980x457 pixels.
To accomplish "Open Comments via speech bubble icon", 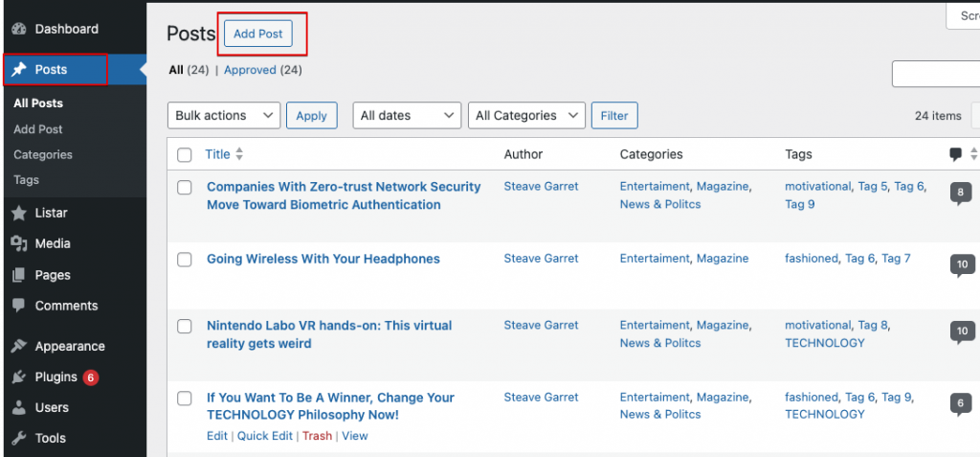I will pyautogui.click(x=19, y=306).
